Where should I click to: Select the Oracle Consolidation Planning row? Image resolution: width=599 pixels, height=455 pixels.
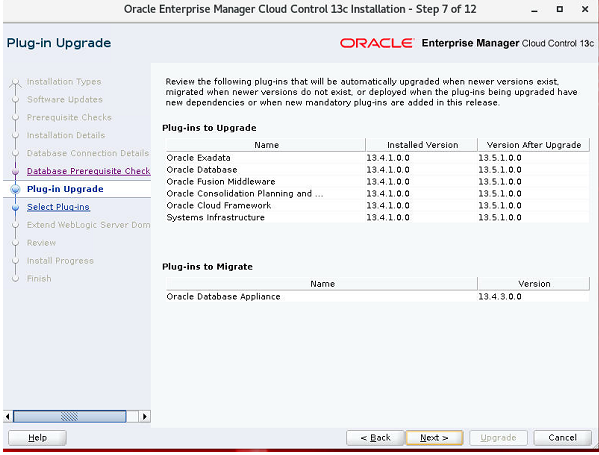point(378,194)
